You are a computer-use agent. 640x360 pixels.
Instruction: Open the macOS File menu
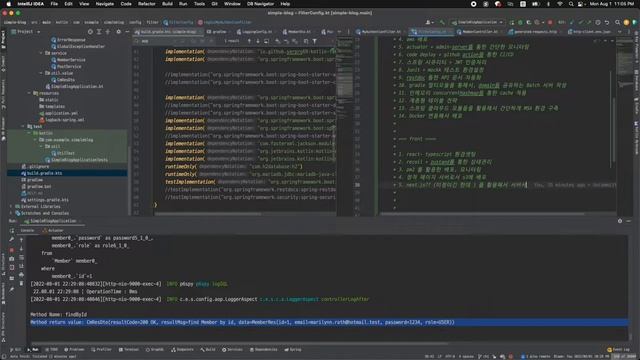coord(54,4)
